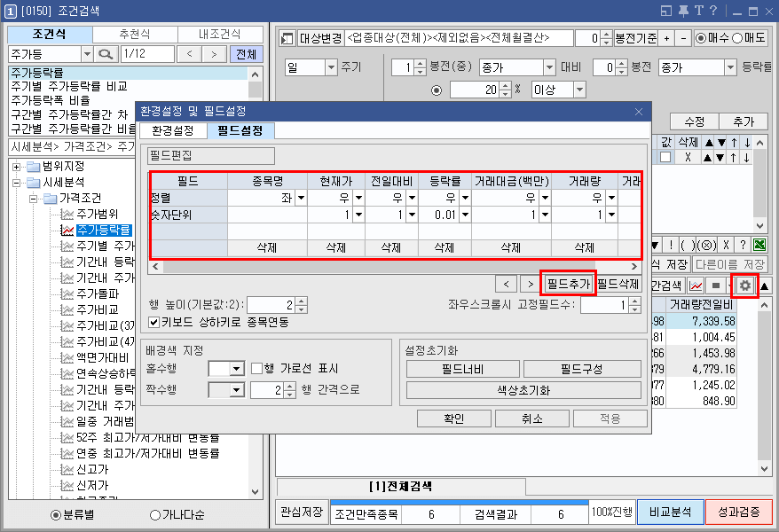Click the pin icon on the title bar
Image resolution: width=779 pixels, height=532 pixels.
coord(683,10)
